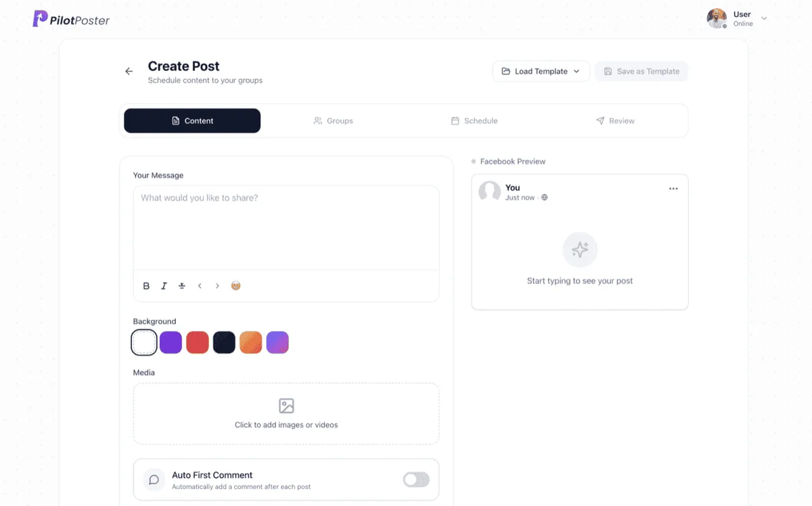Image resolution: width=812 pixels, height=506 pixels.
Task: Select the Content tab
Action: [x=192, y=120]
